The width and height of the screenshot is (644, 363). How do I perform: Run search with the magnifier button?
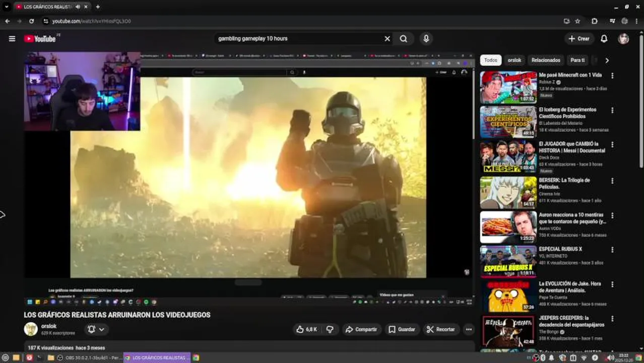pos(404,39)
